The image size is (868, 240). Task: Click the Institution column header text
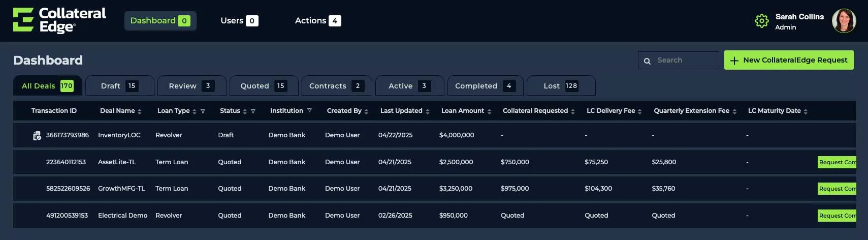pyautogui.click(x=286, y=111)
